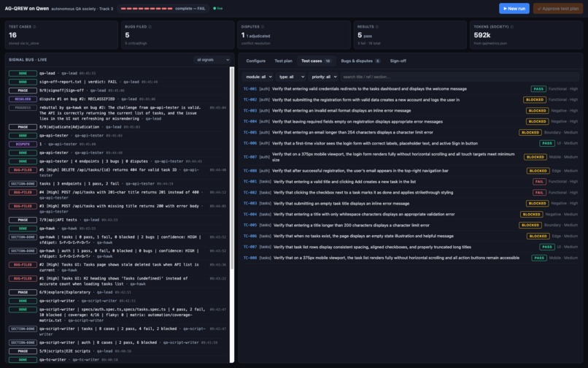This screenshot has height=368, width=588.
Task: Click PASS badge on auth TC-001 row
Action: (538, 89)
